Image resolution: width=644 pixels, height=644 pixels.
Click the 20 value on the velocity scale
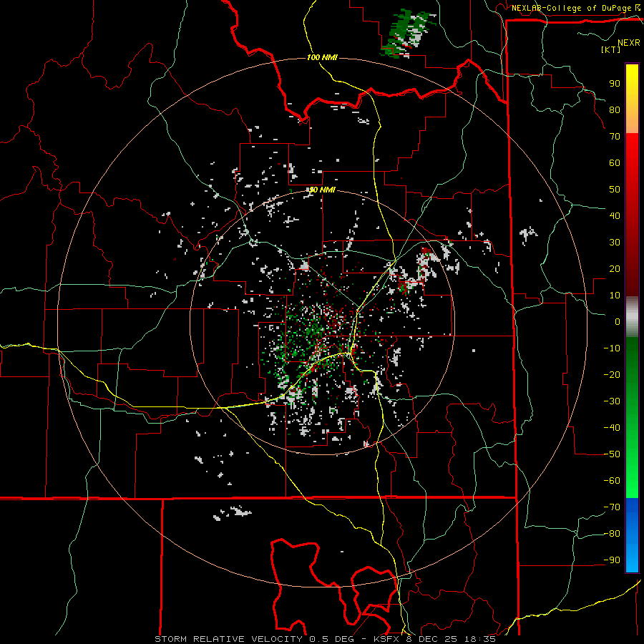[615, 269]
